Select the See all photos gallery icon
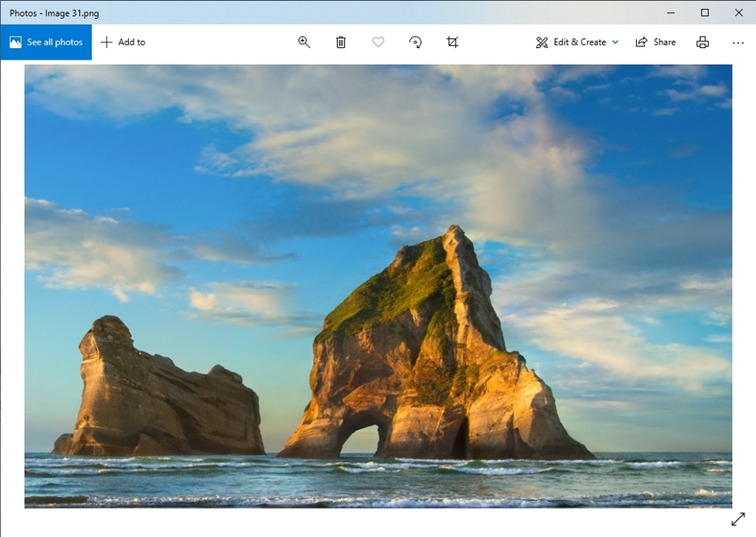Screen dimensions: 756x537 18,42
